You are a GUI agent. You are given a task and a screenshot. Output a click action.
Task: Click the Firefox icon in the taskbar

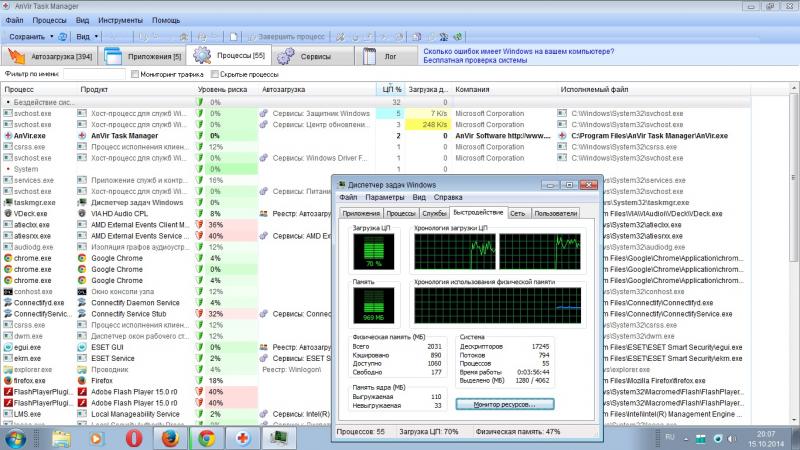[169, 438]
